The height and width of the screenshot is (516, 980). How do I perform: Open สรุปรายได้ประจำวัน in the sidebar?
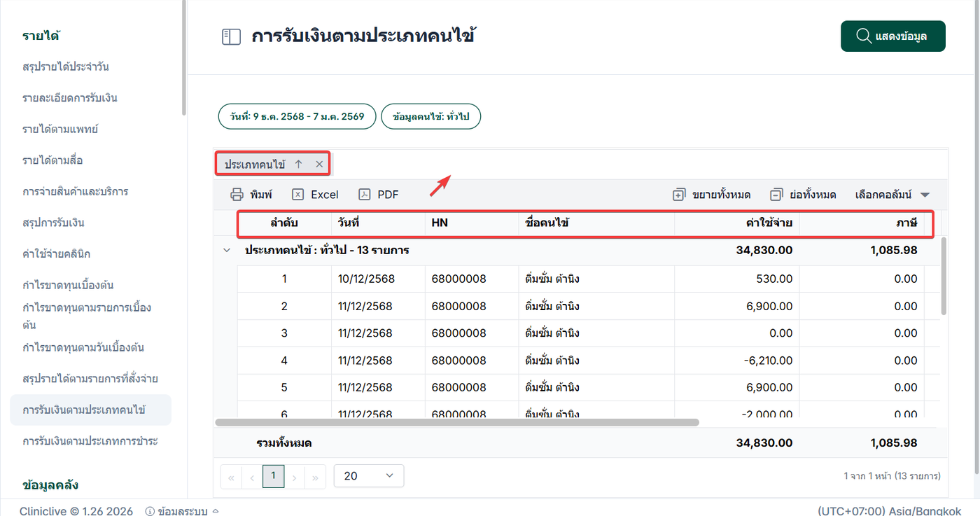coord(66,67)
